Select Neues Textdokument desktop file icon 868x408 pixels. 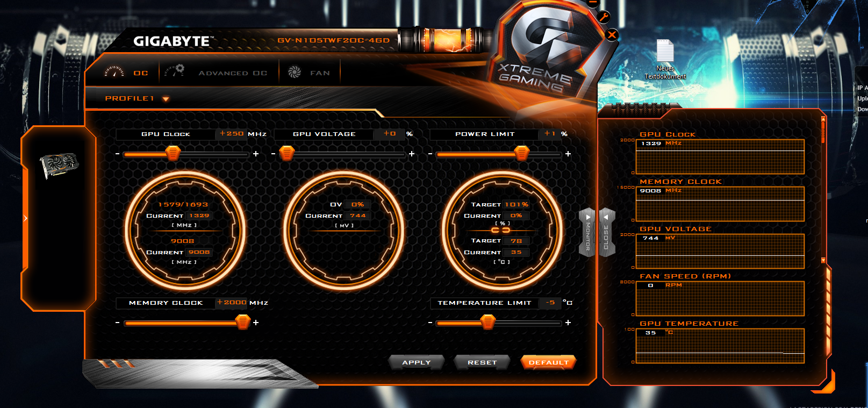point(665,59)
